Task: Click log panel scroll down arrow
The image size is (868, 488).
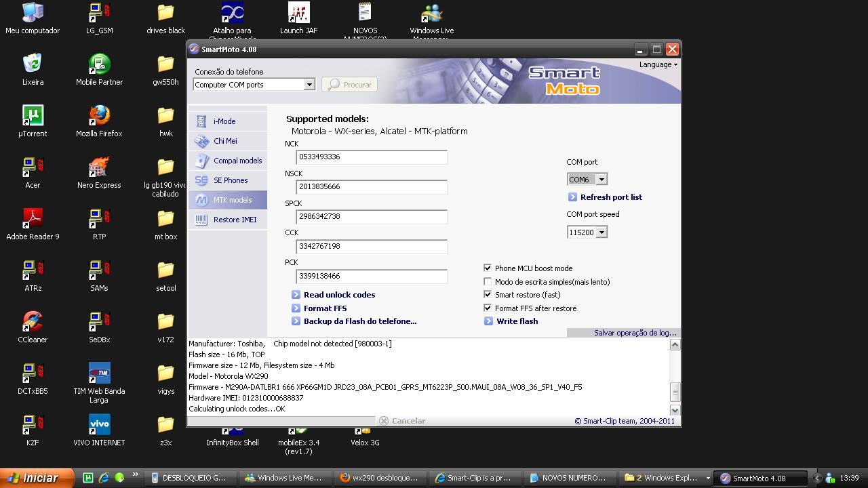Action: pos(675,410)
